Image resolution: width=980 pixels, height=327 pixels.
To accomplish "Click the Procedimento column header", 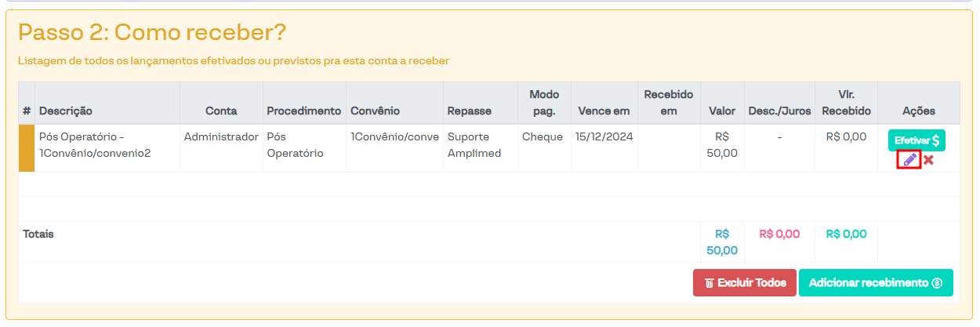I will [x=303, y=111].
